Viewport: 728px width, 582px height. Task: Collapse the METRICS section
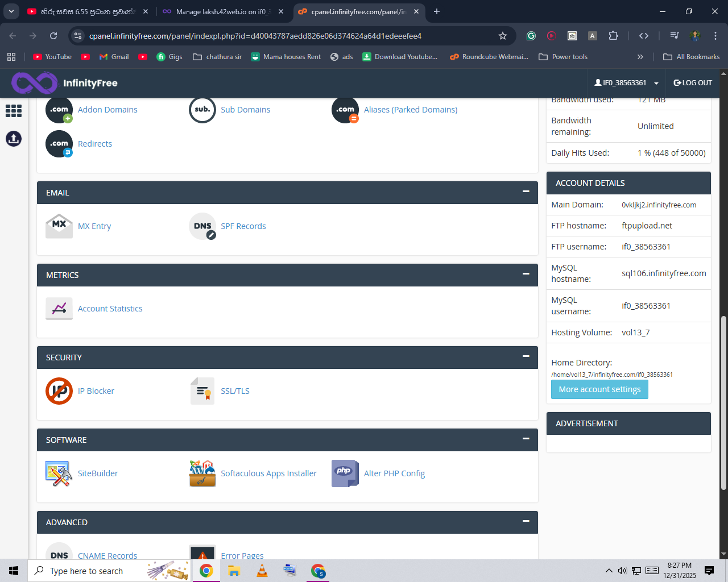[x=526, y=275]
